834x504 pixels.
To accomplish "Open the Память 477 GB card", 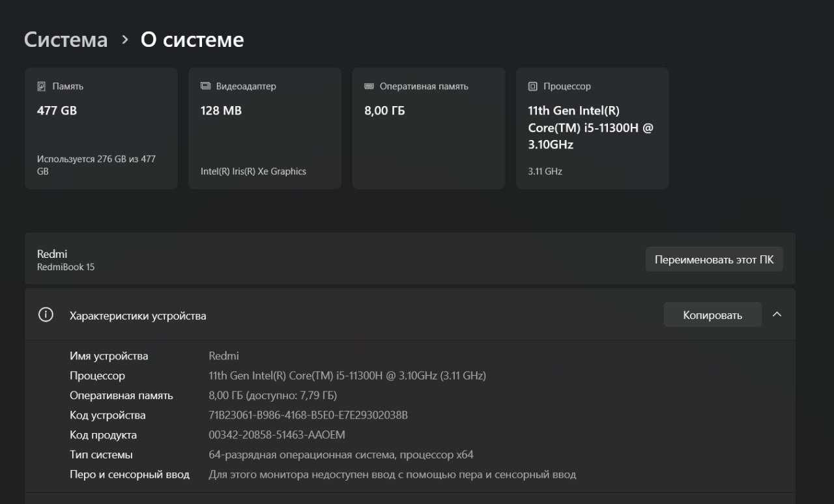I will pos(101,128).
